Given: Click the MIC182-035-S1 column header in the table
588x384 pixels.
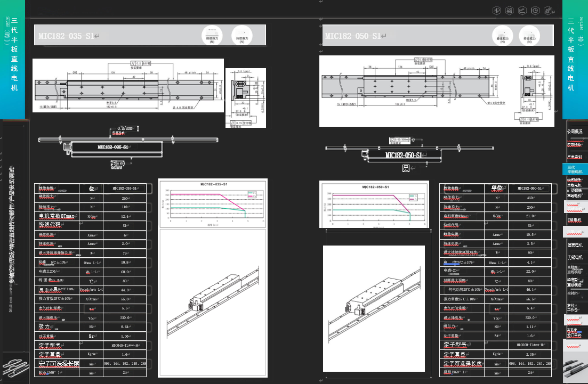Looking at the screenshot, I should (125, 189).
